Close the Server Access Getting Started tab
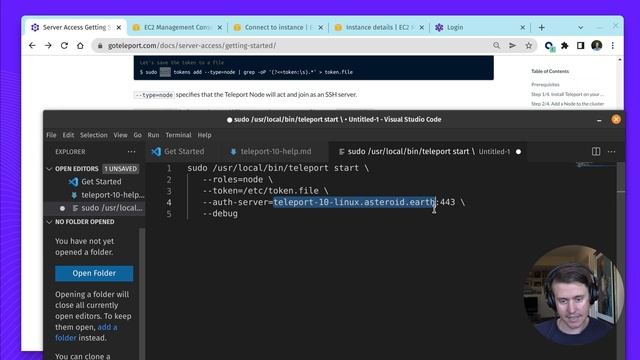The height and width of the screenshot is (360, 640). pyautogui.click(x=119, y=27)
